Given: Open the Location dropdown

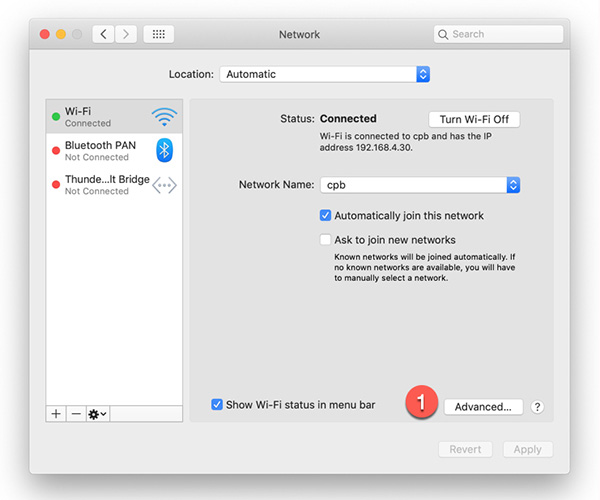Looking at the screenshot, I should [325, 74].
